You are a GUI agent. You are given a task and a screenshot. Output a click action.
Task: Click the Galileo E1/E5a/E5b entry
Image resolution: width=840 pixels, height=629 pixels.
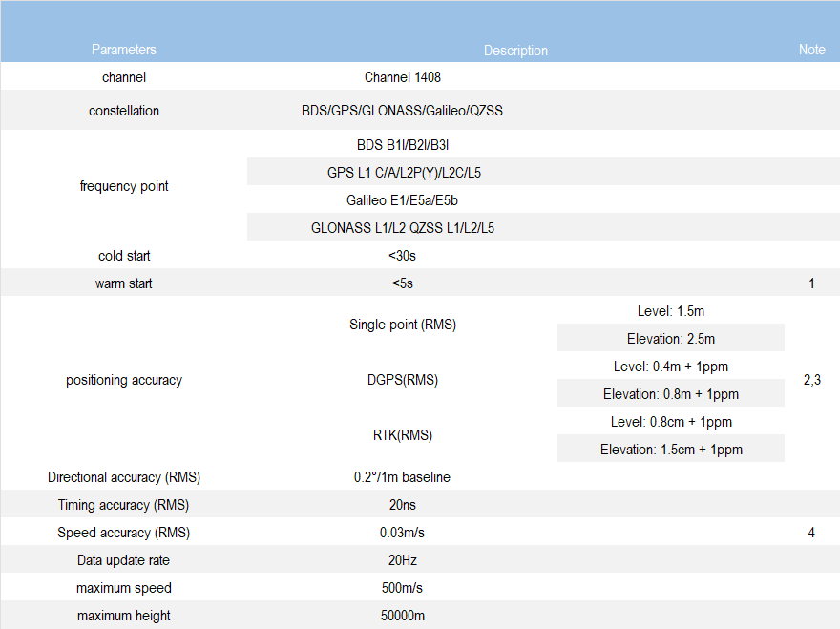(402, 200)
